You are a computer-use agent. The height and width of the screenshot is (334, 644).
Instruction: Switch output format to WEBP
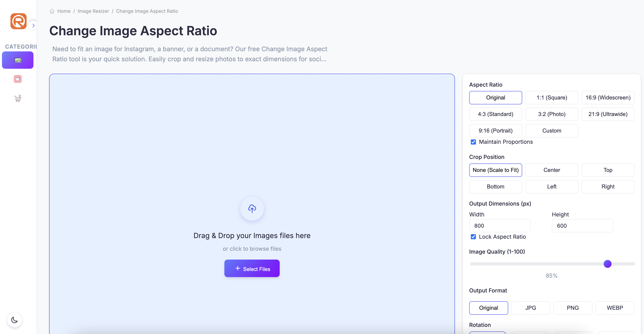click(x=615, y=308)
